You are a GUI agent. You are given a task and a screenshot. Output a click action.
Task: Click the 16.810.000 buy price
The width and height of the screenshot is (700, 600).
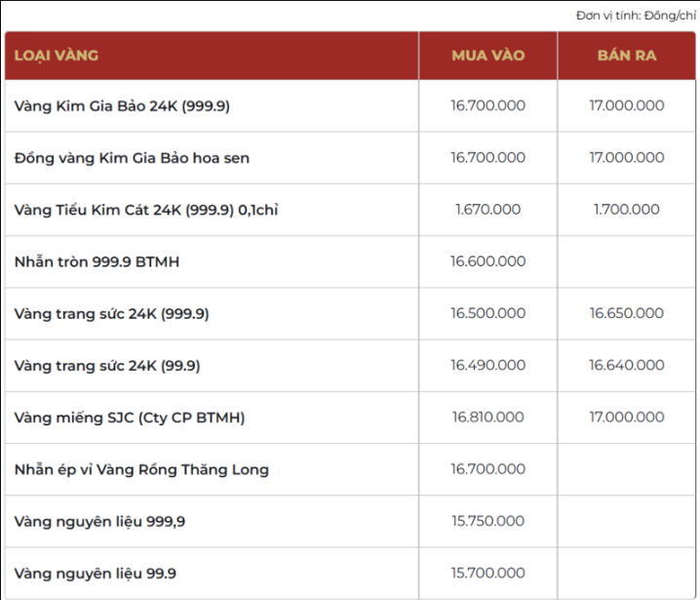click(487, 417)
